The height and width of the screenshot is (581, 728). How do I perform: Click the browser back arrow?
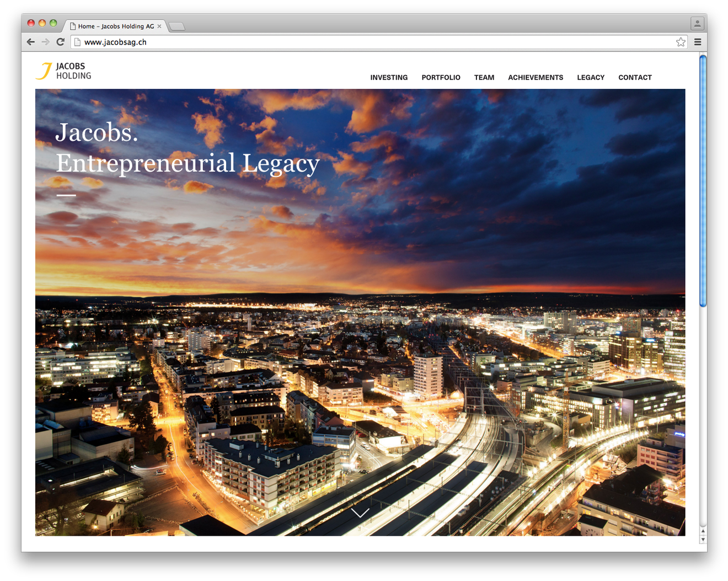coord(31,42)
